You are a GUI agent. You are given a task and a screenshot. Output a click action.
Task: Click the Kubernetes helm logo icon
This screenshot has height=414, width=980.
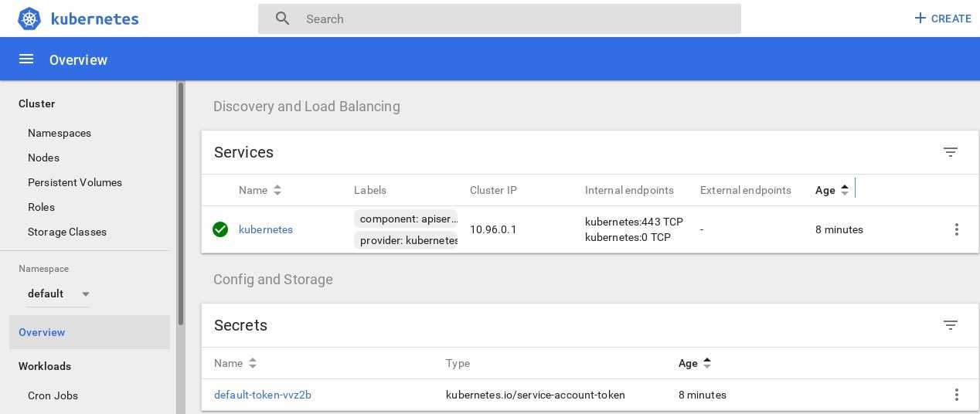coord(29,19)
